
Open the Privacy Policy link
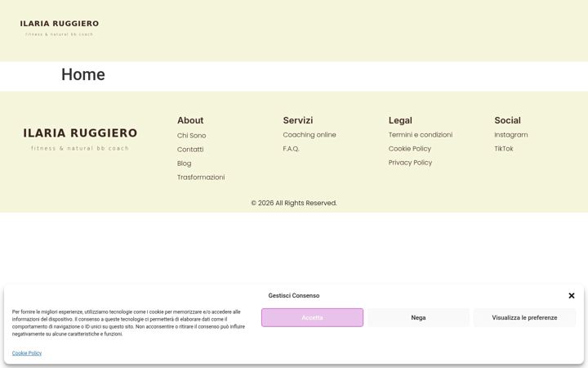pyautogui.click(x=410, y=163)
